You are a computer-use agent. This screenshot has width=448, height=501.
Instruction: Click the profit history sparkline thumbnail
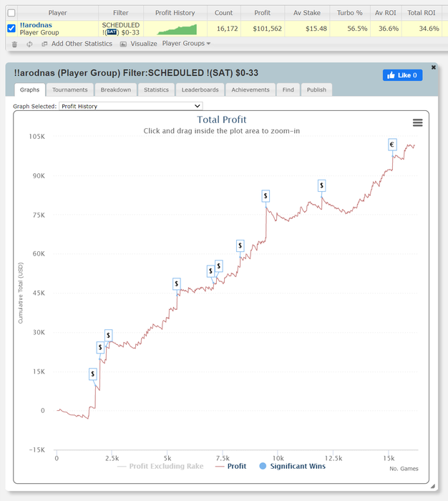coord(177,29)
